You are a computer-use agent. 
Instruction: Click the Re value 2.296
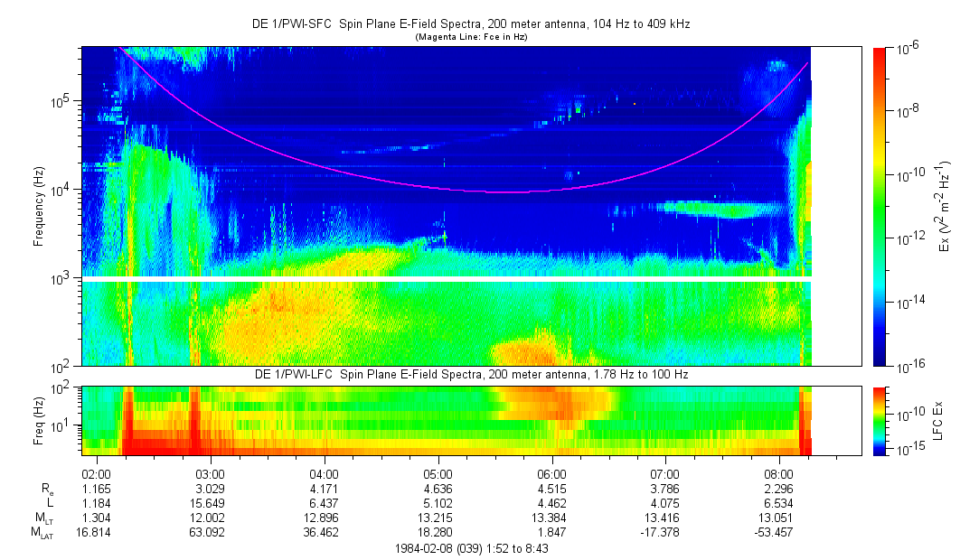click(x=779, y=489)
